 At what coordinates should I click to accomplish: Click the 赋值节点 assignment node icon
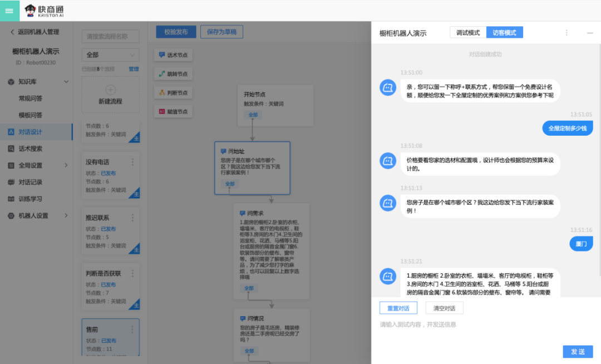tap(162, 112)
